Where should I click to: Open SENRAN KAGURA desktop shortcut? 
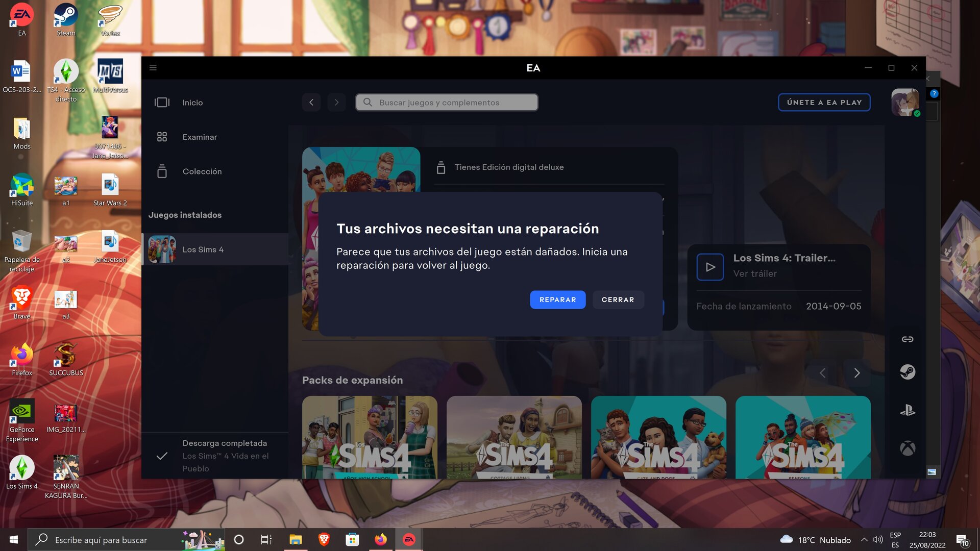66,477
